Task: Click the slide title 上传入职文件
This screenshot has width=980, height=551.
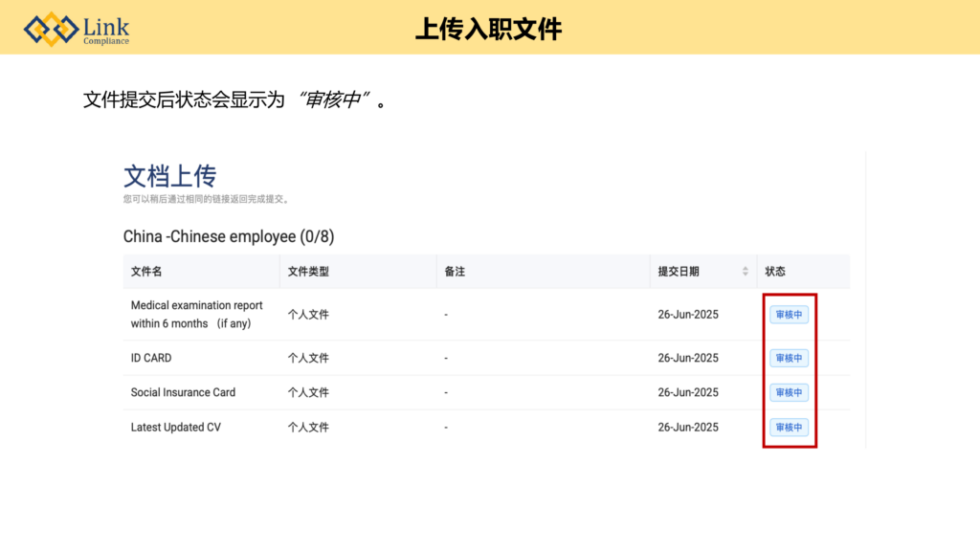Action: [x=488, y=29]
